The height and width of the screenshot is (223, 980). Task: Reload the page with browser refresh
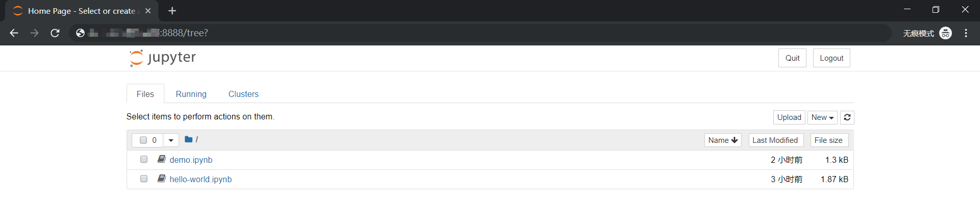55,33
